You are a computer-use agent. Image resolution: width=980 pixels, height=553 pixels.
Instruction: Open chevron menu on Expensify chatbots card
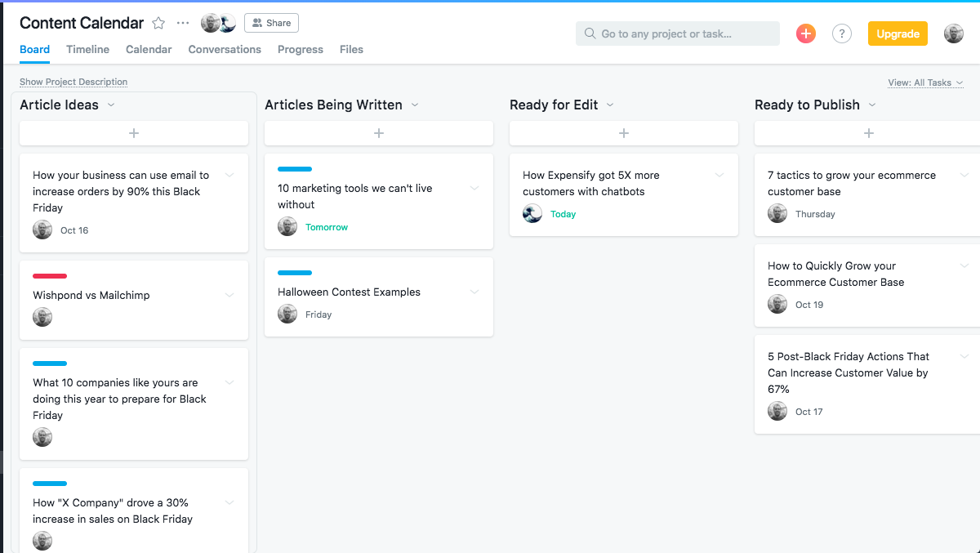[719, 175]
